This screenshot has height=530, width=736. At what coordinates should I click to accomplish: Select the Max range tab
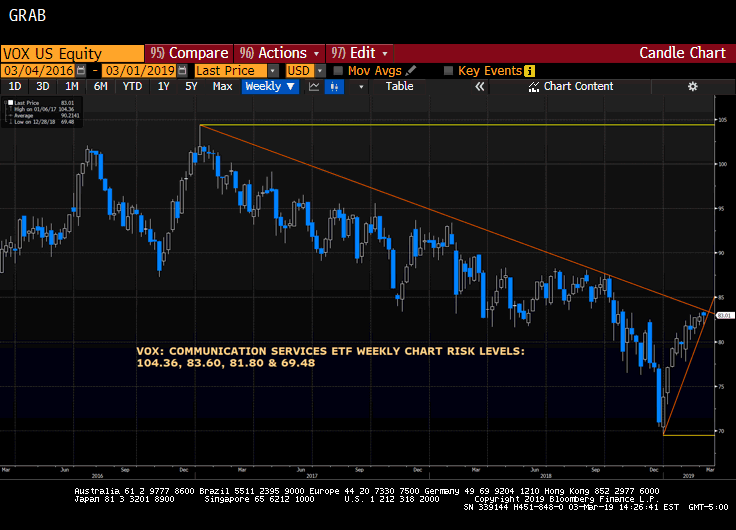[222, 86]
